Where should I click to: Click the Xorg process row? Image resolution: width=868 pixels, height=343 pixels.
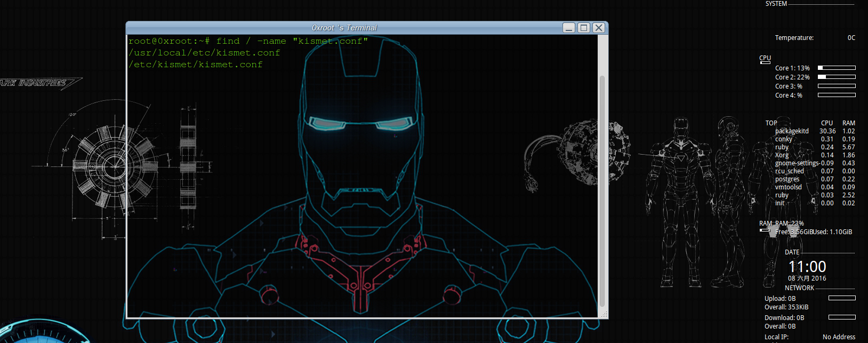pos(815,155)
